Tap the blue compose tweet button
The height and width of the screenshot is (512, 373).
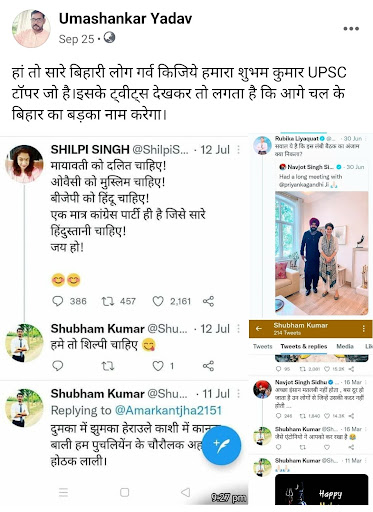click(221, 445)
